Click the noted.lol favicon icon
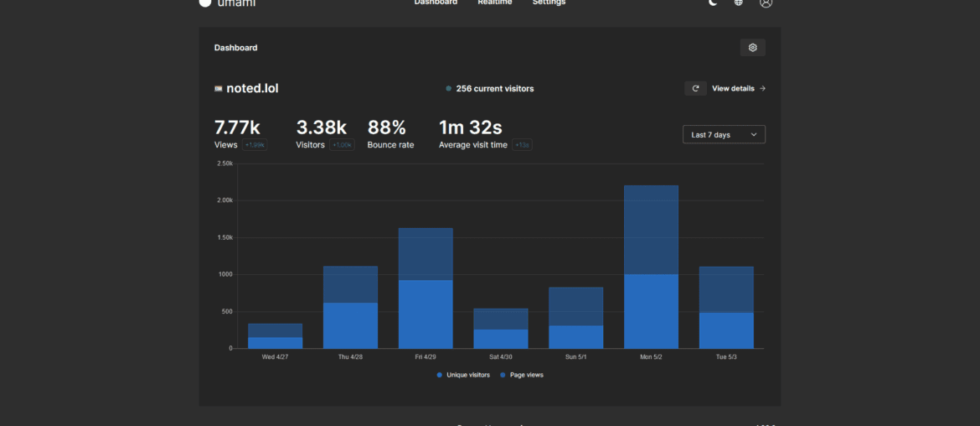The width and height of the screenshot is (980, 426). pos(218,89)
